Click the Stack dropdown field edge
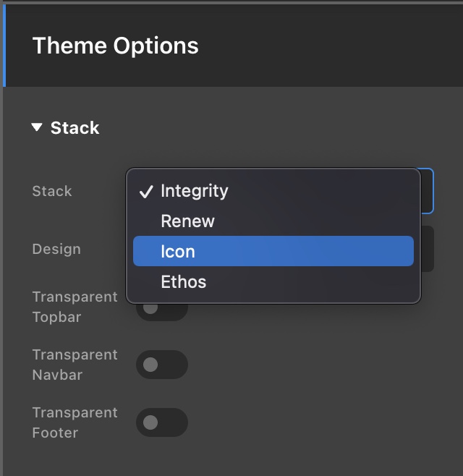 point(428,191)
